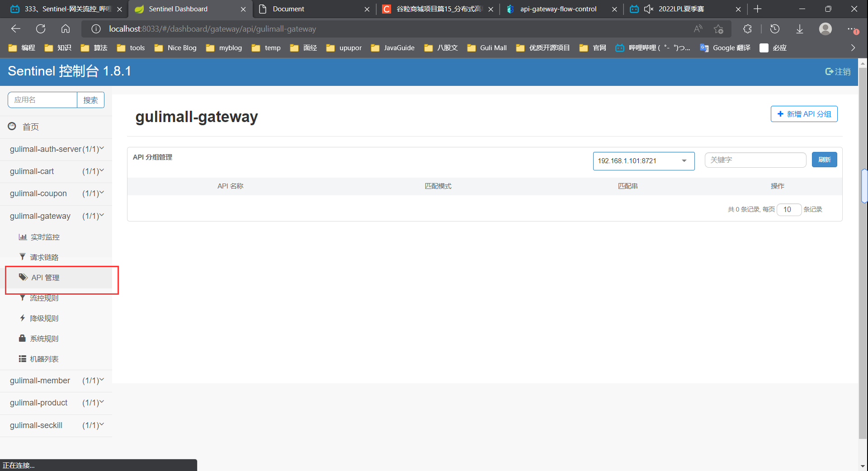Expand the gulimall-seckill app menu

[x=56, y=425]
